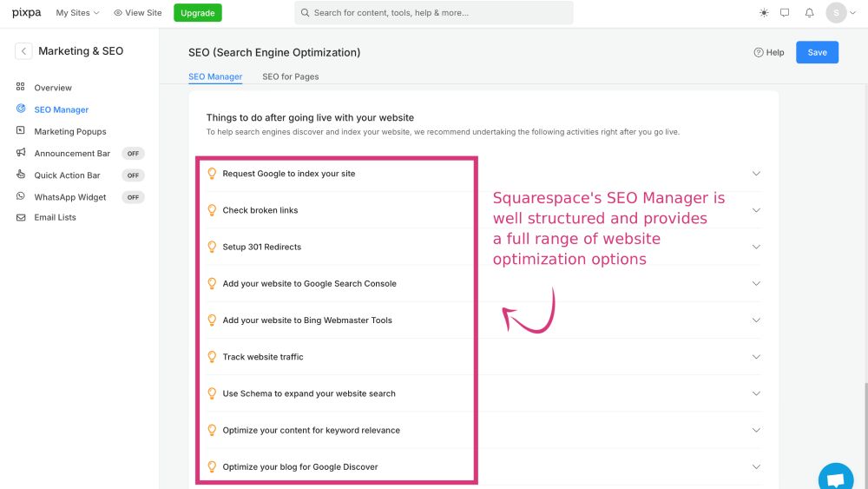
Task: Open Email Lists in the sidebar
Action: coord(56,217)
